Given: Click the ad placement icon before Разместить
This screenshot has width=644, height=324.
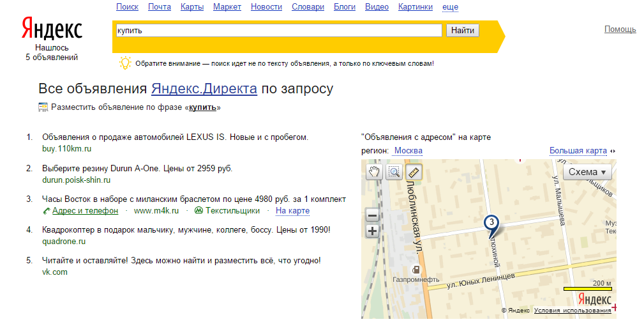Looking at the screenshot, I should point(43,107).
